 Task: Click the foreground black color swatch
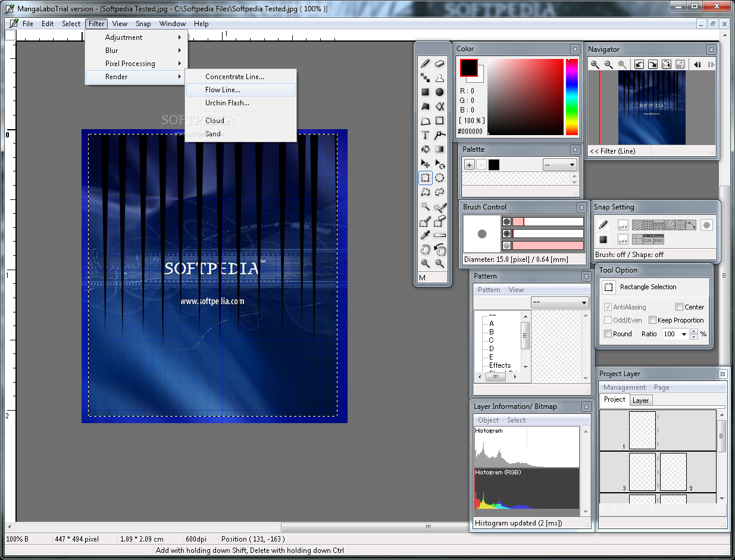click(x=468, y=67)
